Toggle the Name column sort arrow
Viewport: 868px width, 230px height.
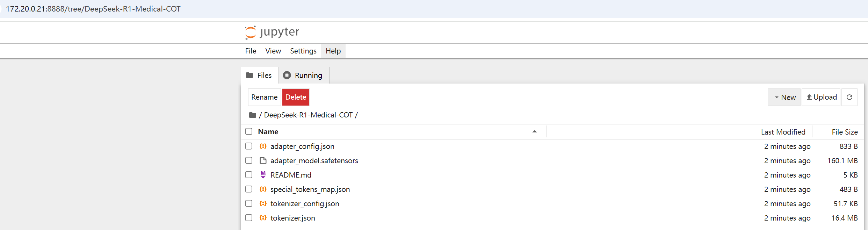coord(534,131)
